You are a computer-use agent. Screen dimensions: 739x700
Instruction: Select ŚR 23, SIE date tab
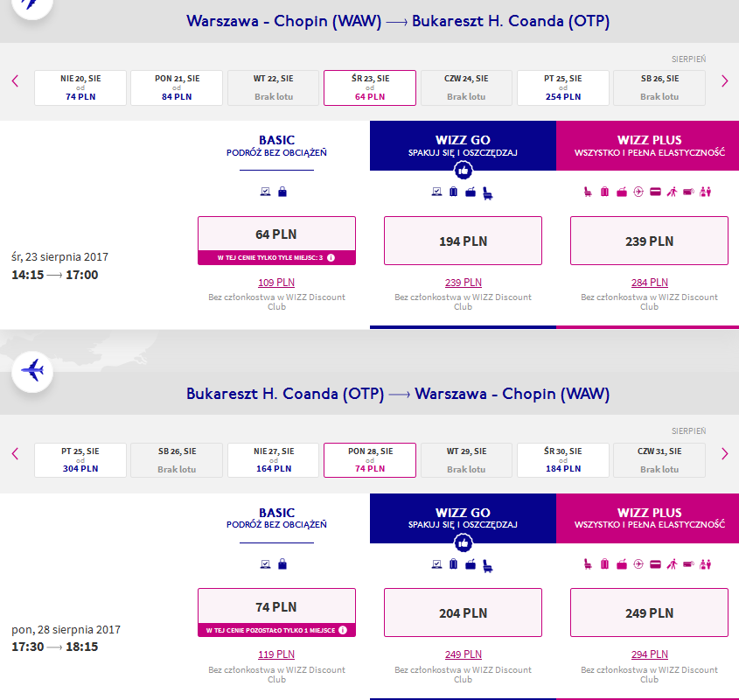click(370, 87)
